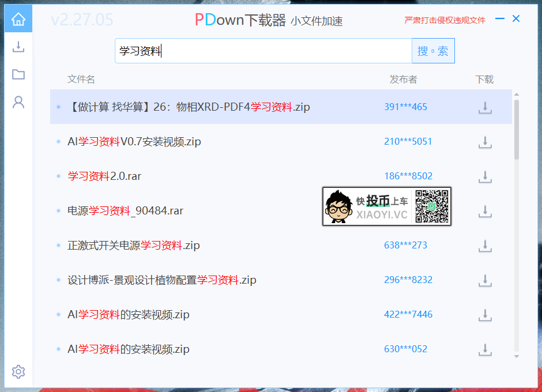Open publisher 296***8232 link

tap(408, 280)
